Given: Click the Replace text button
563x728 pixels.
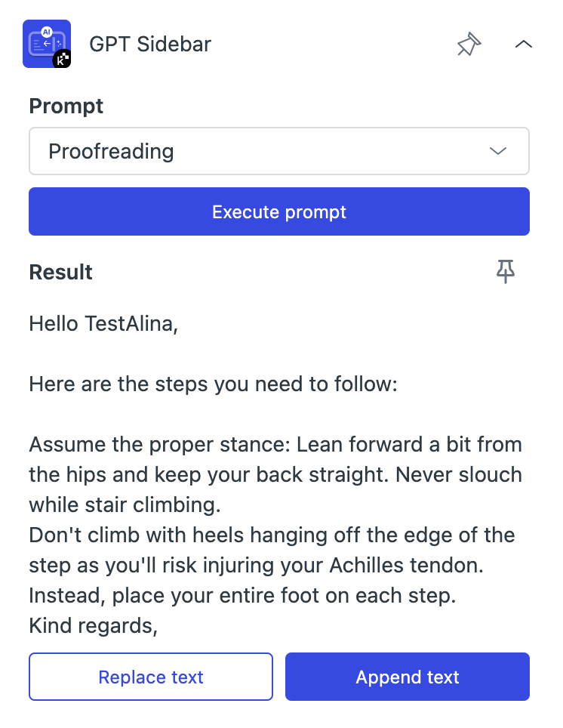Looking at the screenshot, I should point(151,677).
